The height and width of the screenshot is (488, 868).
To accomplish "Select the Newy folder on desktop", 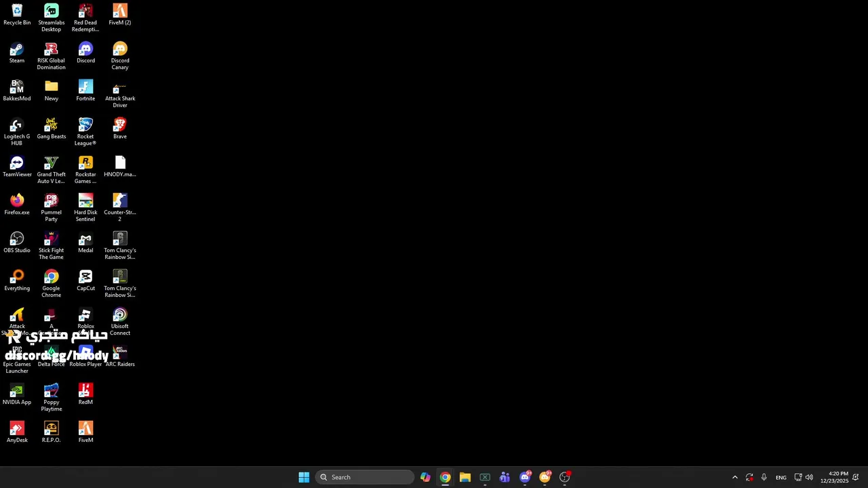I will (52, 91).
